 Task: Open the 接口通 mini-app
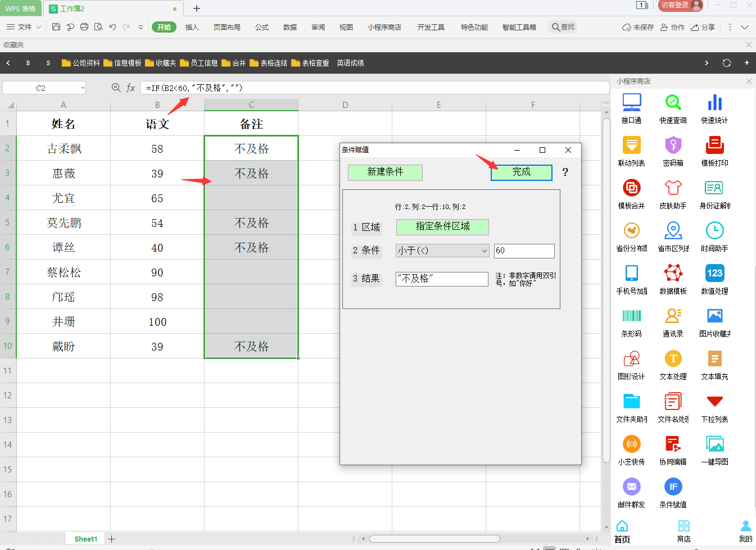tap(631, 108)
